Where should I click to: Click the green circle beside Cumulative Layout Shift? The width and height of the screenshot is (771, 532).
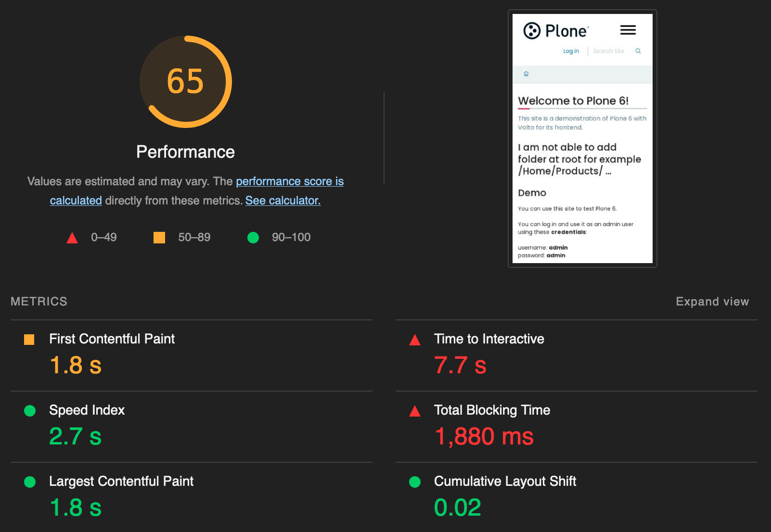tap(414, 482)
